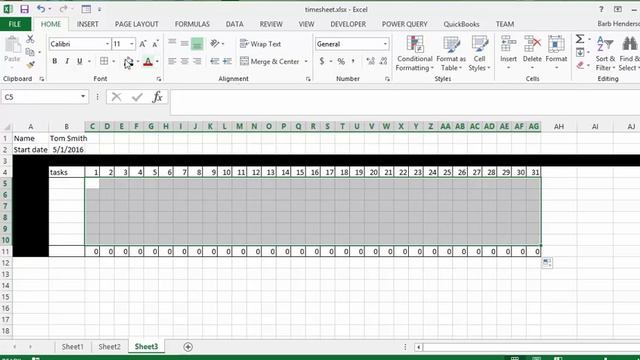Toggle Underline formatting
The width and height of the screenshot is (640, 360).
pos(80,61)
